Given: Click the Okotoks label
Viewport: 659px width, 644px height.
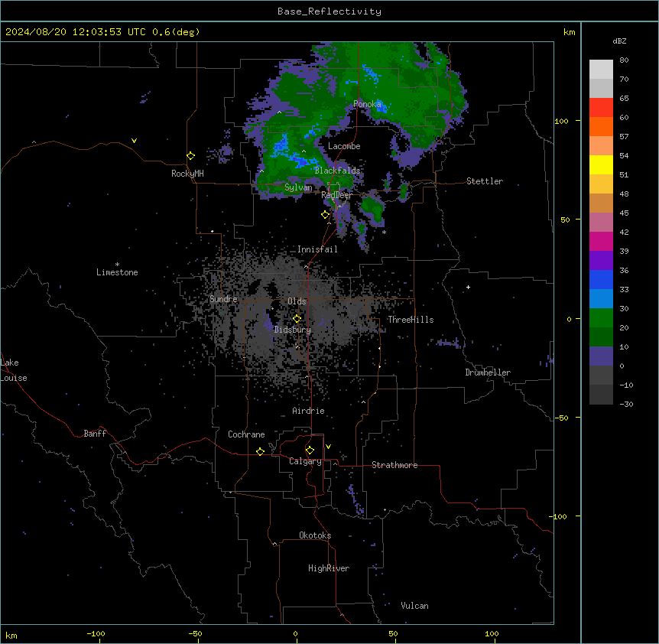Looking at the screenshot, I should [x=315, y=535].
